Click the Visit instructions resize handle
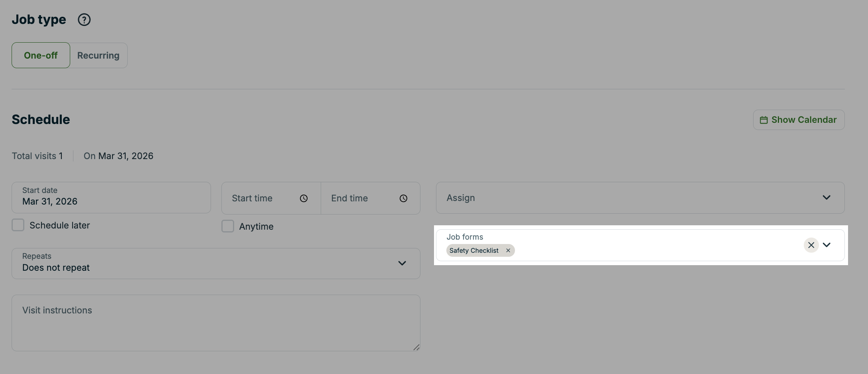The height and width of the screenshot is (374, 868). tap(416, 347)
